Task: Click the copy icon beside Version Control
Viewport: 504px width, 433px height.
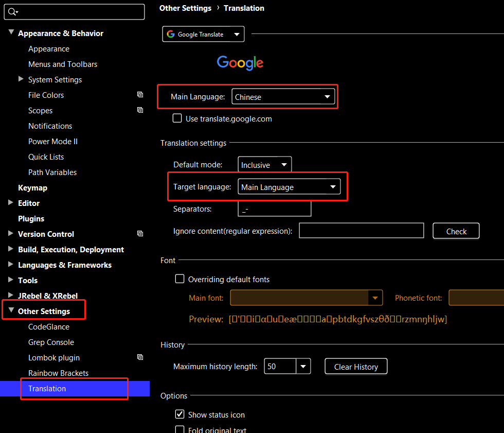Action: [140, 234]
